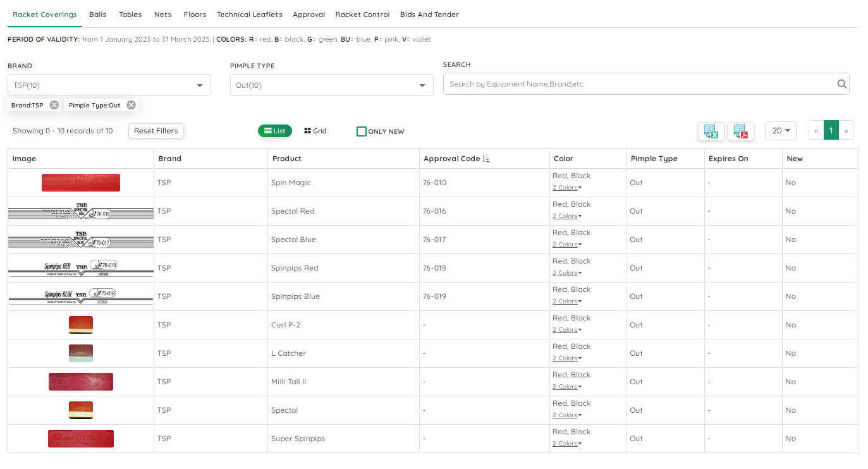The height and width of the screenshot is (469, 868).
Task: Select the L Catcher product name
Action: pos(288,353)
